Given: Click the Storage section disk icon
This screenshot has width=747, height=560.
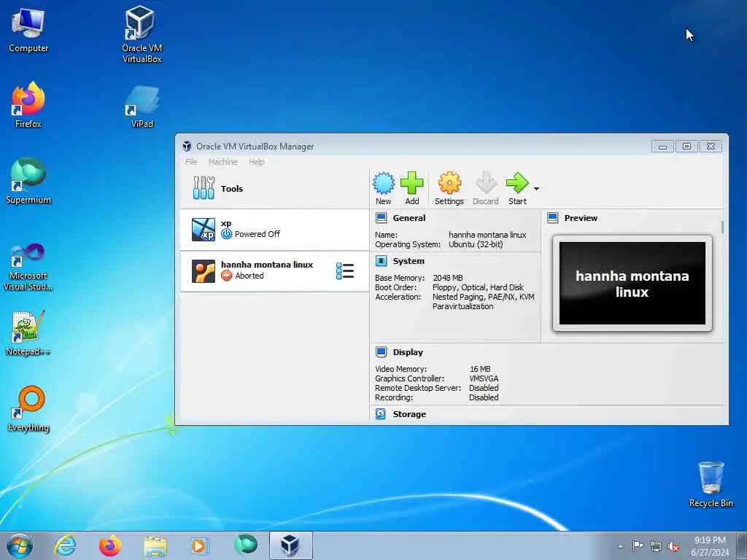Looking at the screenshot, I should pos(381,414).
